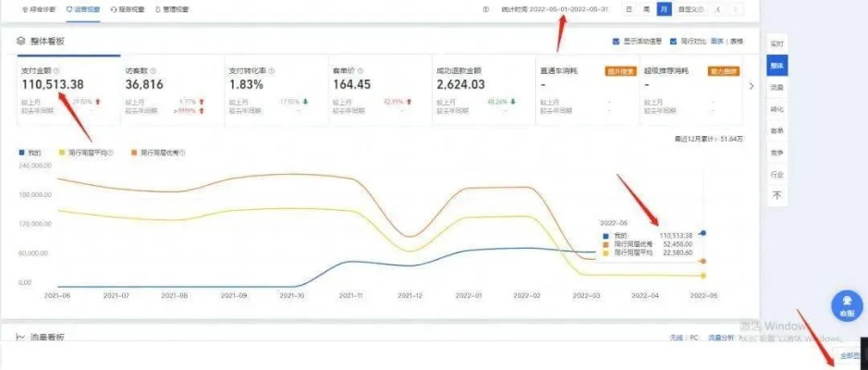Click the blue 2022-05 data point
Viewport: 868px width, 370px height.
coord(703,233)
